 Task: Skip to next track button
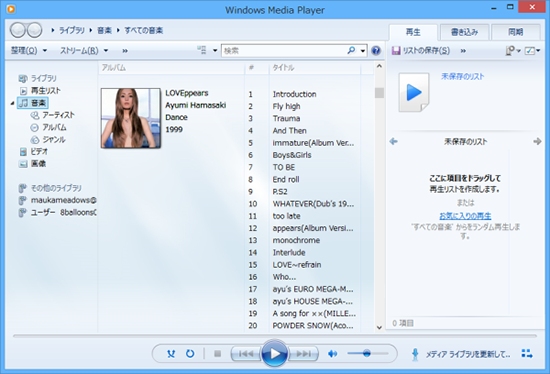(304, 354)
